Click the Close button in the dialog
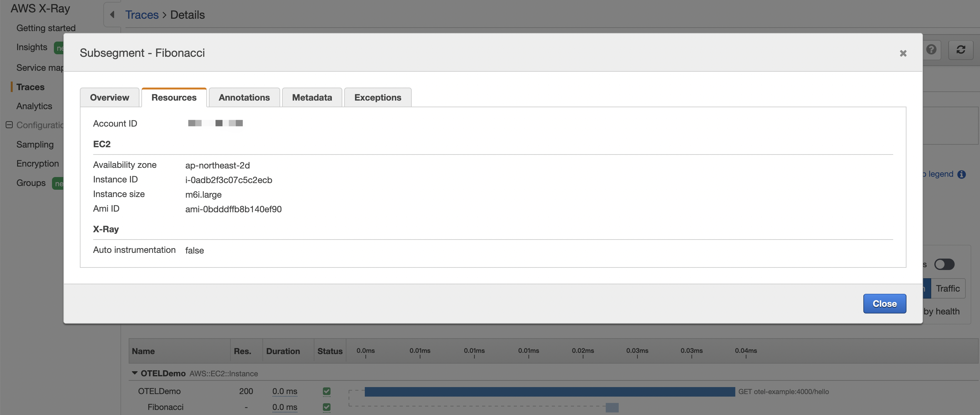The width and height of the screenshot is (980, 415). coord(885,303)
